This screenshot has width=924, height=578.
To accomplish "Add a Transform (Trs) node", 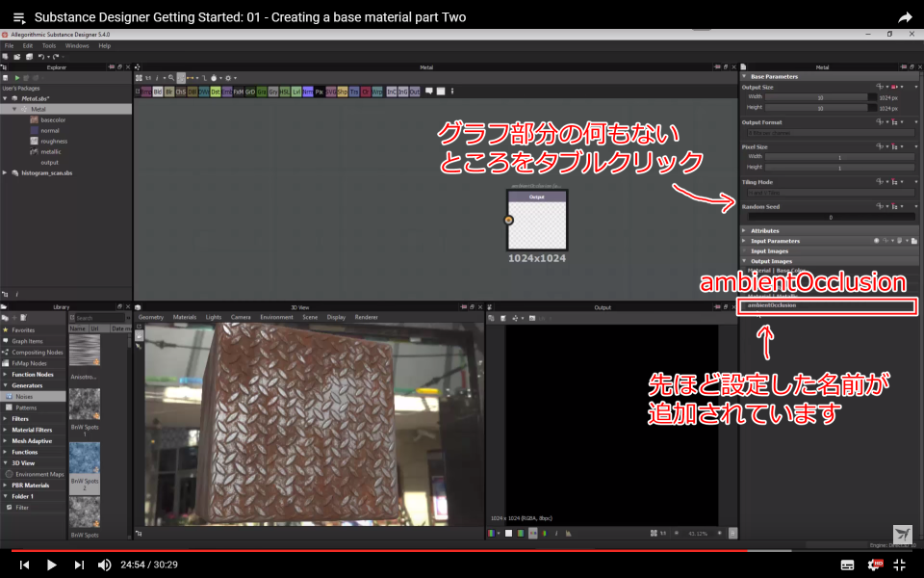I will pyautogui.click(x=354, y=92).
